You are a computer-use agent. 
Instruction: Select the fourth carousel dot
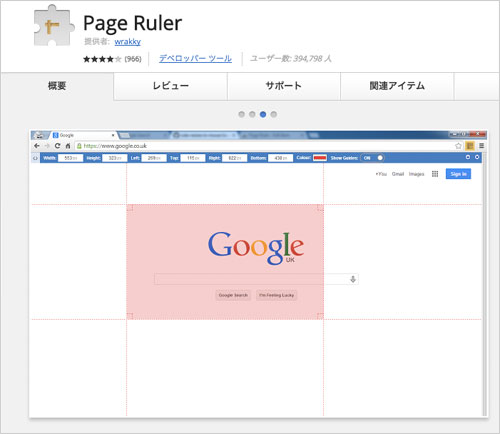click(x=274, y=114)
